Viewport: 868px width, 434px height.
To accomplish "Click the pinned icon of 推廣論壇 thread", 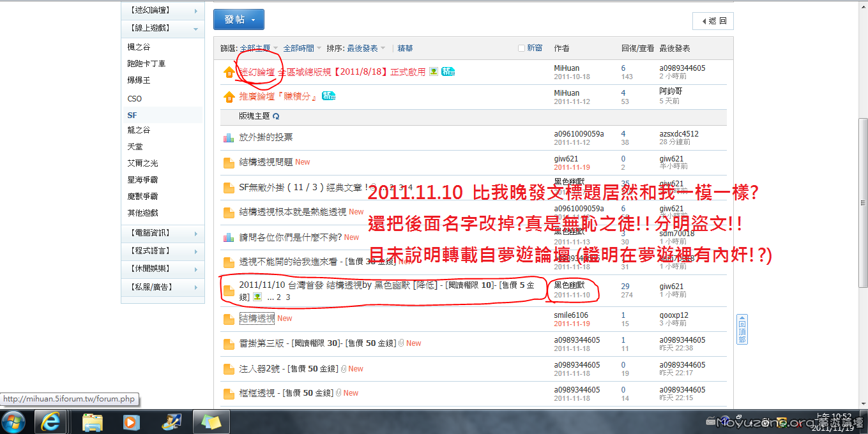I will pos(229,97).
